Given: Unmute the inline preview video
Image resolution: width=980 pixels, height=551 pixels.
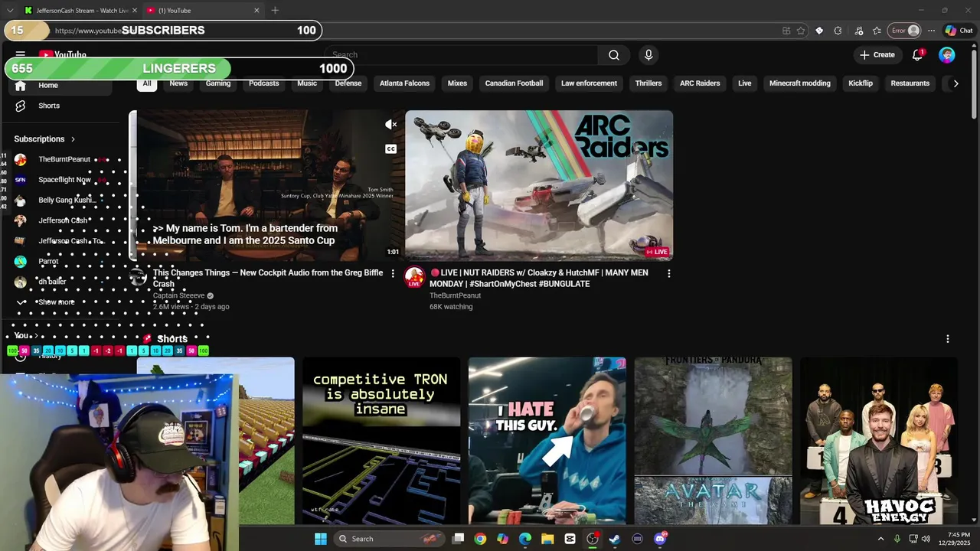Looking at the screenshot, I should (x=390, y=124).
